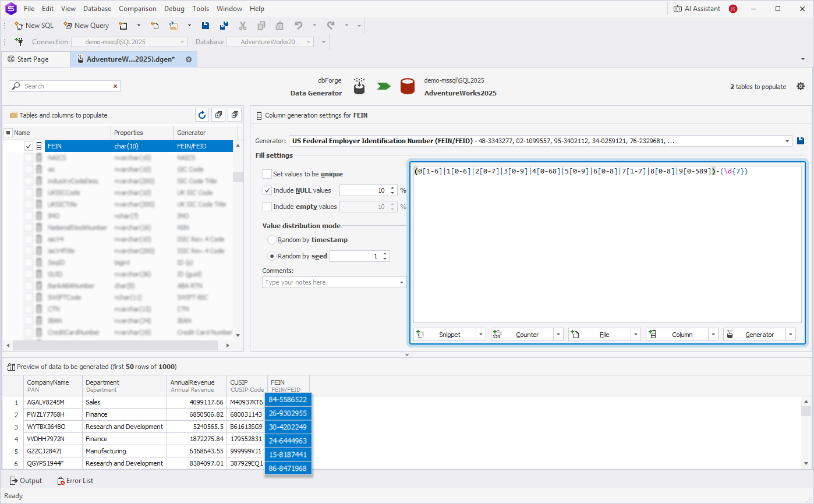Viewport: 814px width, 504px height.
Task: Close the AdventureWorks dgen tab
Action: click(x=189, y=59)
